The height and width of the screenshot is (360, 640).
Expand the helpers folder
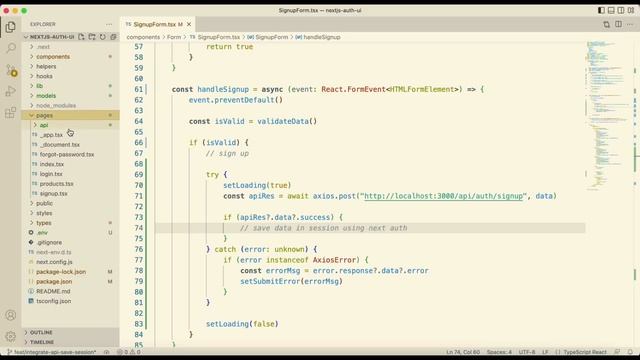click(x=70, y=66)
